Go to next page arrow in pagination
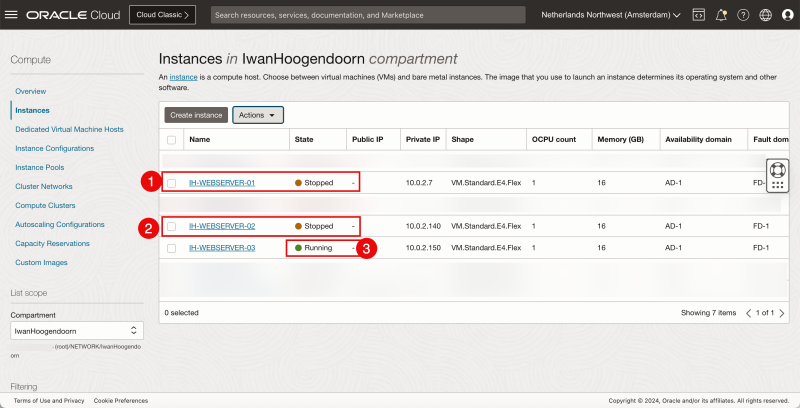The image size is (800, 408). [787, 313]
